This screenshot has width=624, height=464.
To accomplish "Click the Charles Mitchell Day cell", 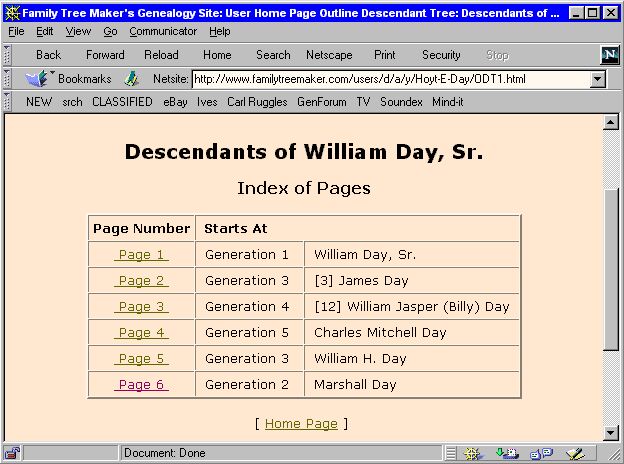I will click(412, 333).
